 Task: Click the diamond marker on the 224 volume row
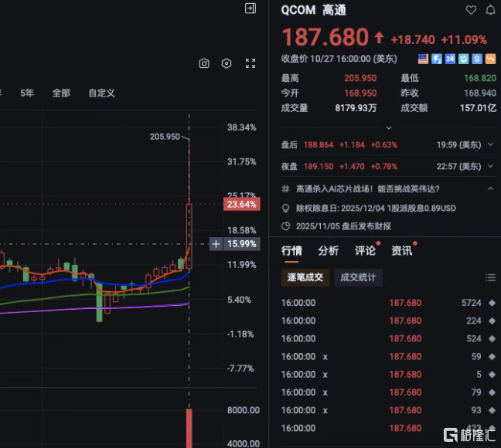coord(492,321)
